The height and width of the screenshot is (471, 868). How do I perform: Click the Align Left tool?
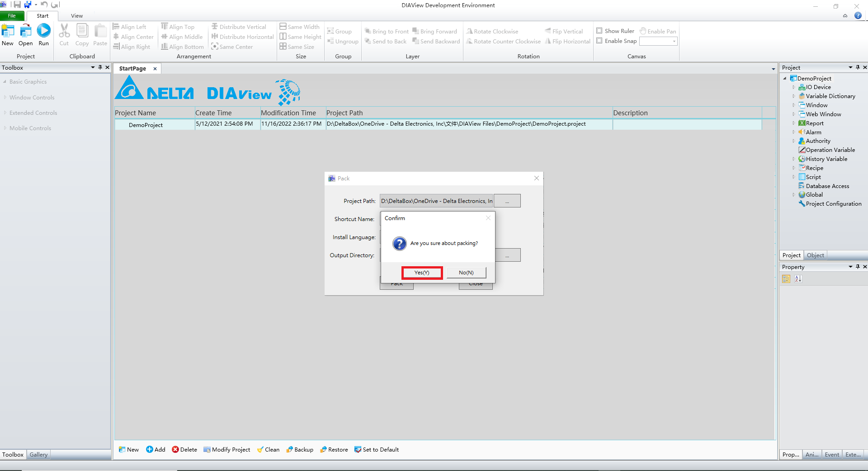click(x=130, y=27)
